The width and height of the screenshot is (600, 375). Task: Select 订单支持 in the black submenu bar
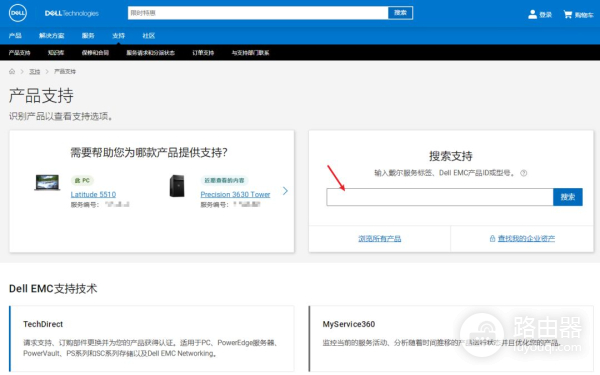tap(203, 53)
